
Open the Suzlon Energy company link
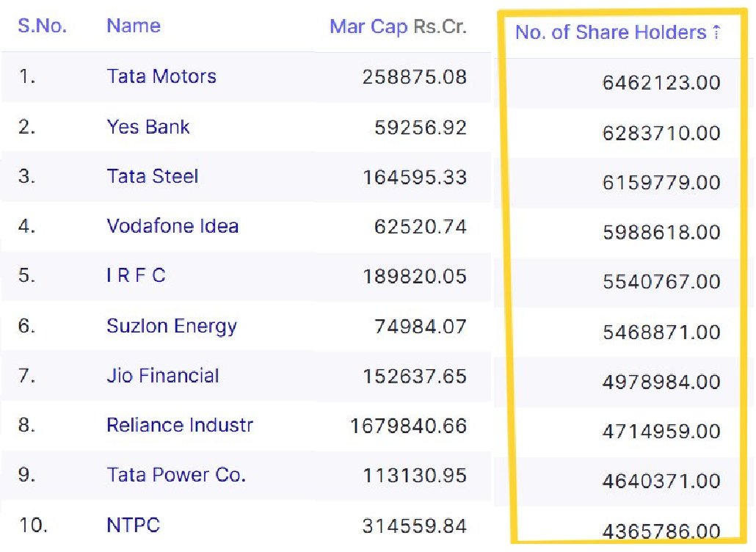[x=172, y=327]
